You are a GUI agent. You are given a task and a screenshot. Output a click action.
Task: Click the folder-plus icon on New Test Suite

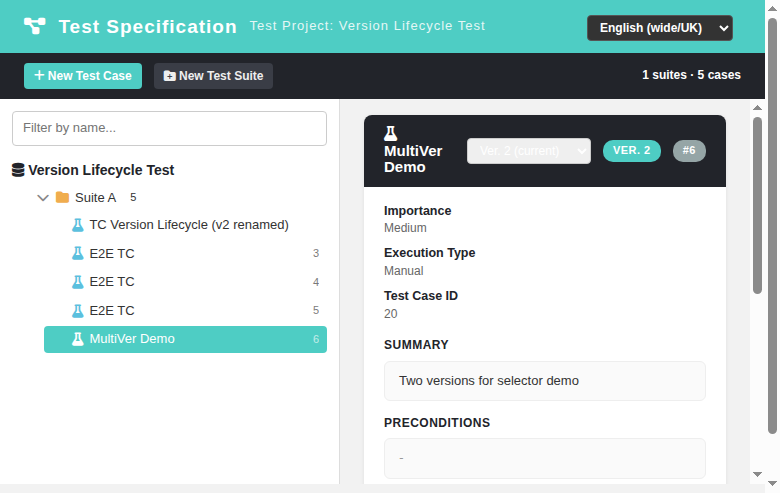(x=170, y=76)
